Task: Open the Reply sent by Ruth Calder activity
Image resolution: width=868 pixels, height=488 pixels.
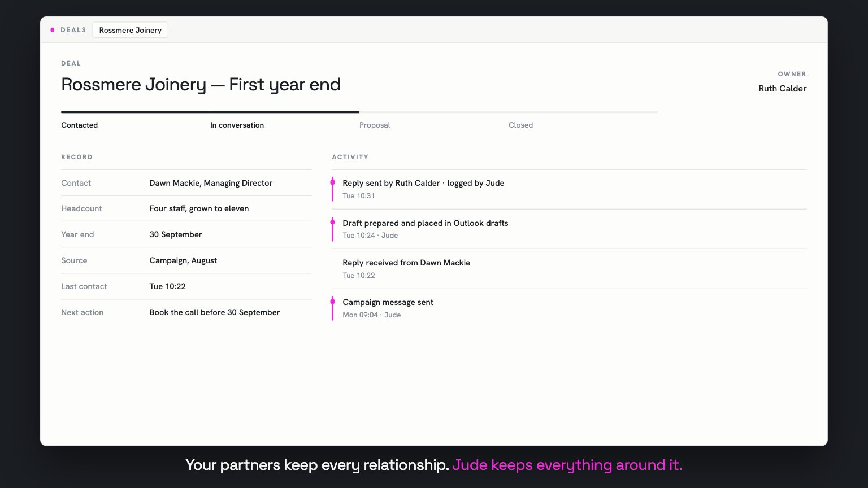Action: coord(569,189)
